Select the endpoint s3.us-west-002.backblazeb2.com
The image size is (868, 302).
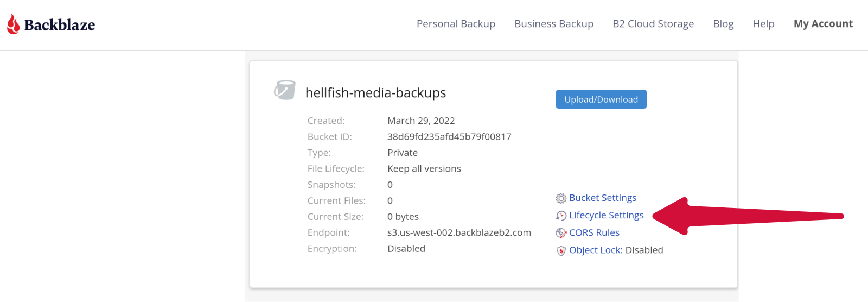(x=459, y=232)
